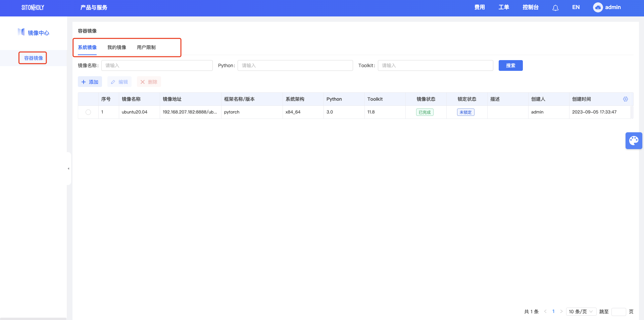This screenshot has width=644, height=320.
Task: Click the 跳至 page jump input box
Action: click(618, 312)
